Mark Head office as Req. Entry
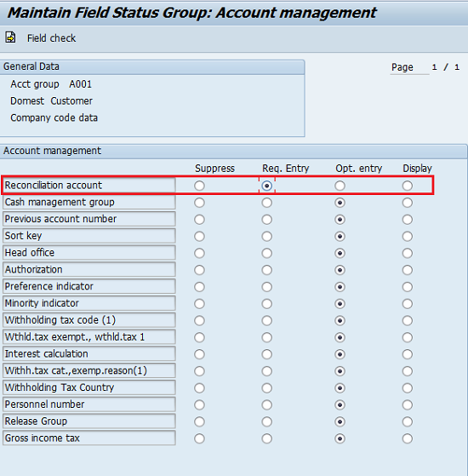 (267, 253)
